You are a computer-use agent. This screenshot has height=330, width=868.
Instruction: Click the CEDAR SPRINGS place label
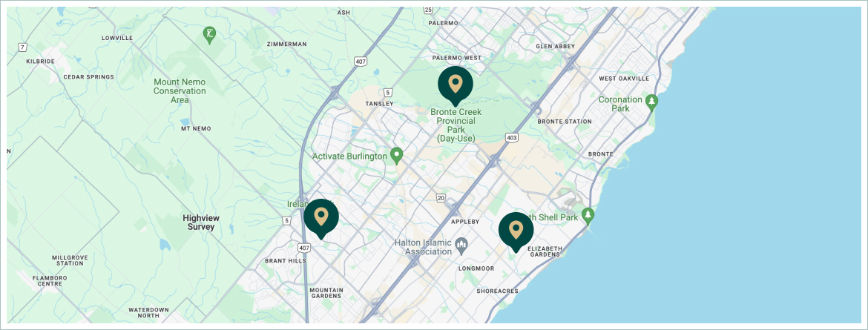tap(88, 77)
